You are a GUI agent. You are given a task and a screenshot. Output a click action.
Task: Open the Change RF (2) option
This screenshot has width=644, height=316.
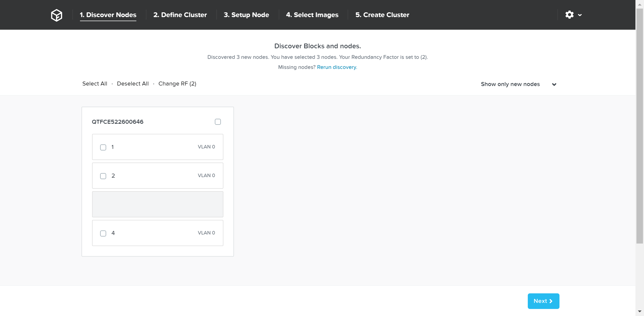tap(177, 84)
